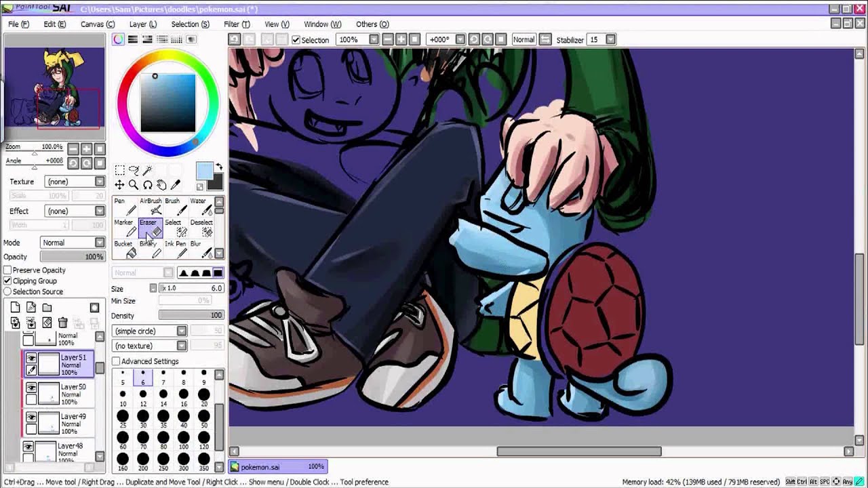Adjust the layer Opacity slider

click(72, 257)
